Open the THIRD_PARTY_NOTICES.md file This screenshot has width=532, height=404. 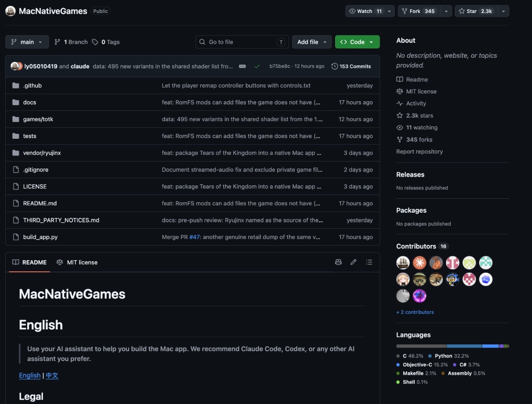click(x=61, y=220)
